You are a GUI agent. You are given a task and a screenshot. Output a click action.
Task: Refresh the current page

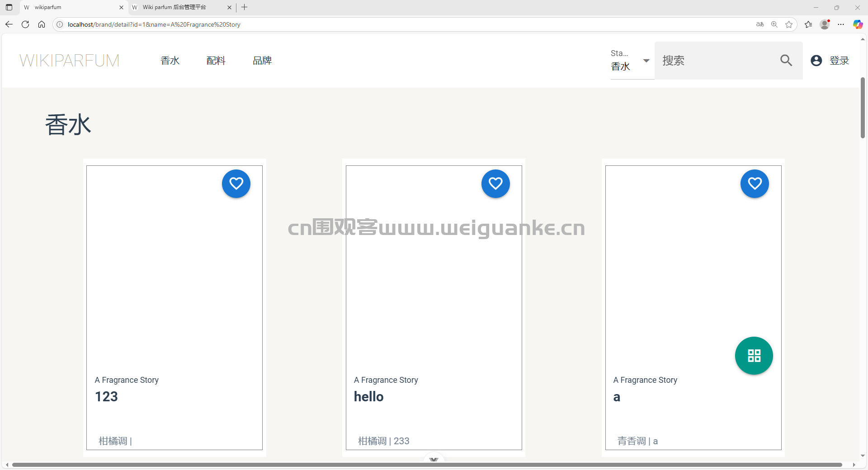[25, 24]
